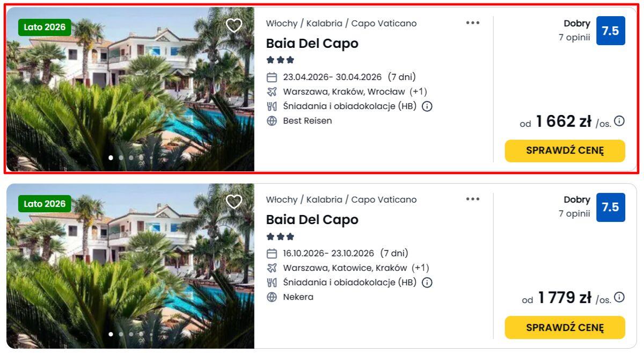Click the globe icon next to Best Reisen
The width and height of the screenshot is (644, 353).
click(272, 121)
